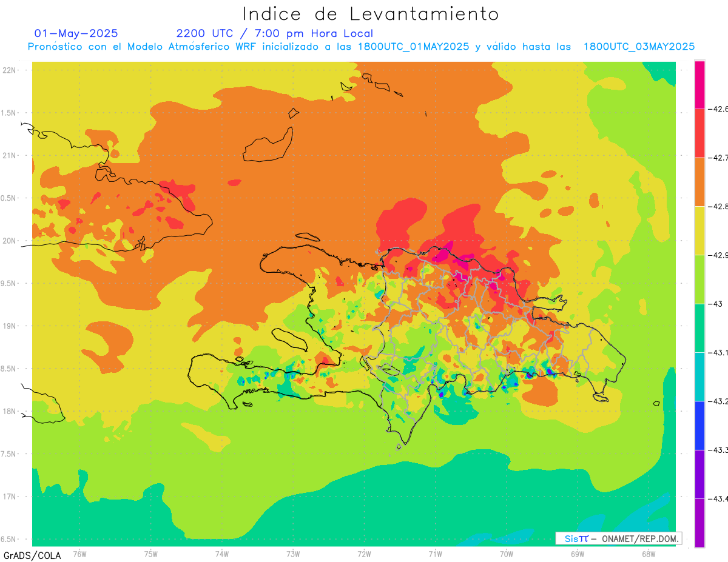Screen dimensions: 728x562
Task: Select the -42.8 legend value
Action: (x=718, y=206)
